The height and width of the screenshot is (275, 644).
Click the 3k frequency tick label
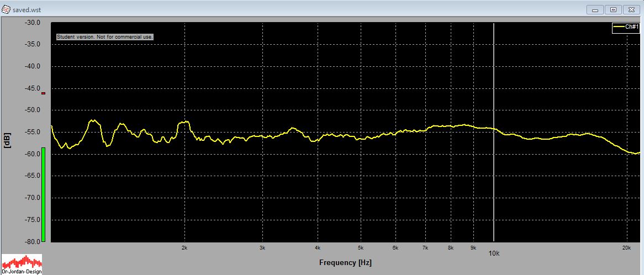(x=262, y=248)
